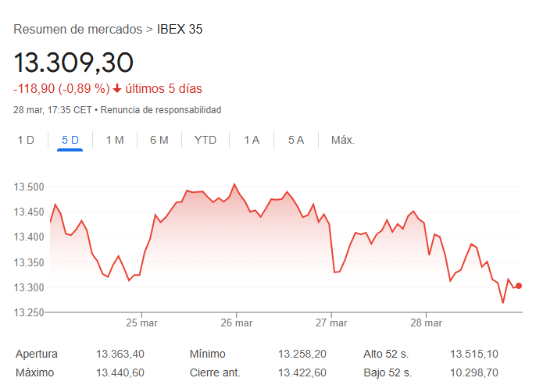Screen dimensions: 543x392
Task: Click the 26 mar date label
Action: tap(237, 322)
